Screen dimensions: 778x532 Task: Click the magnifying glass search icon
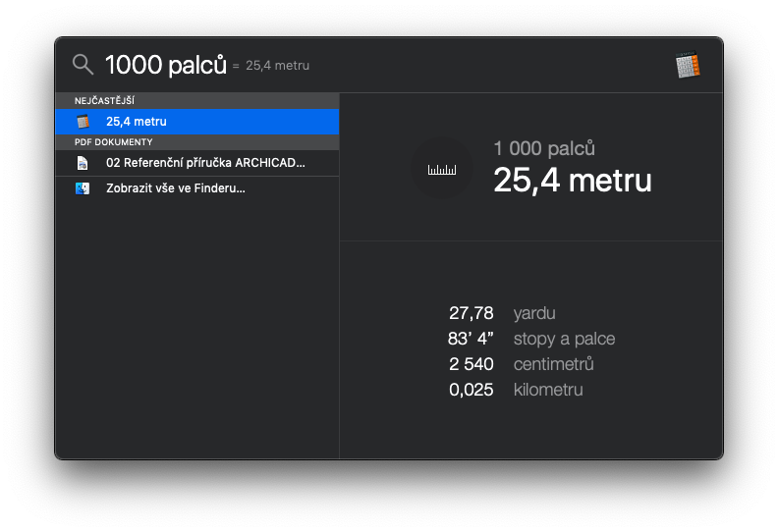coord(83,65)
